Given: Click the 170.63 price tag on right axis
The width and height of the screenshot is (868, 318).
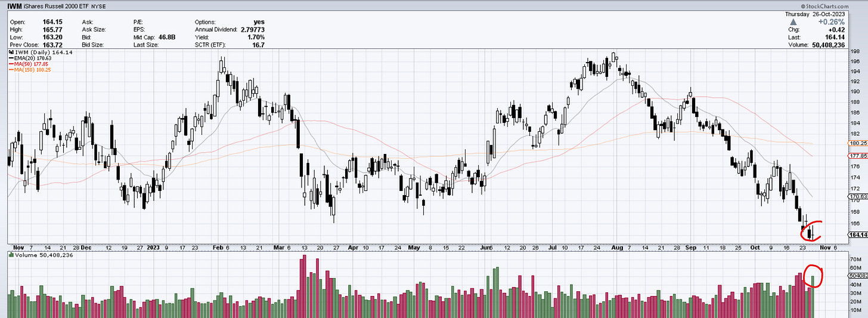Looking at the screenshot, I should click(857, 196).
